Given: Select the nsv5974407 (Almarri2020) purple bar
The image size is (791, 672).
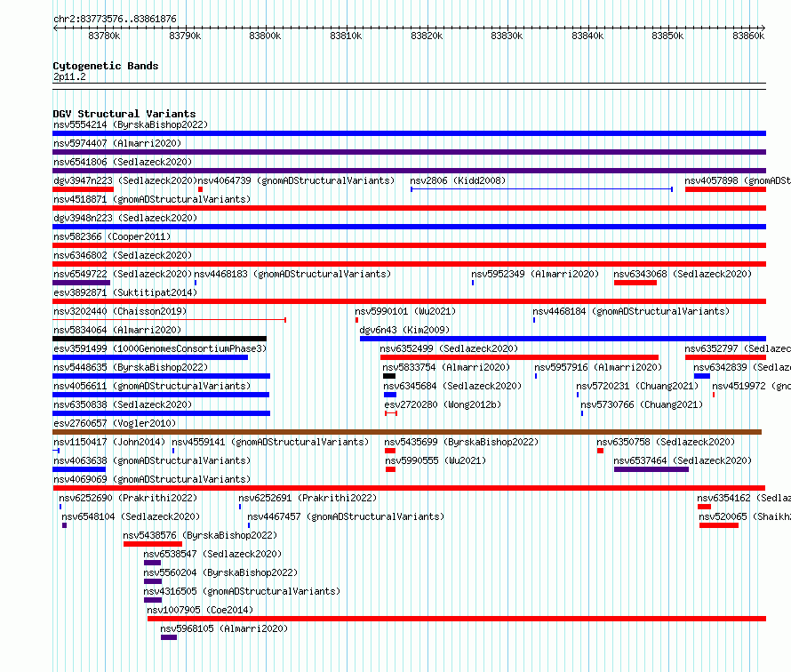Looking at the screenshot, I should (x=409, y=152).
